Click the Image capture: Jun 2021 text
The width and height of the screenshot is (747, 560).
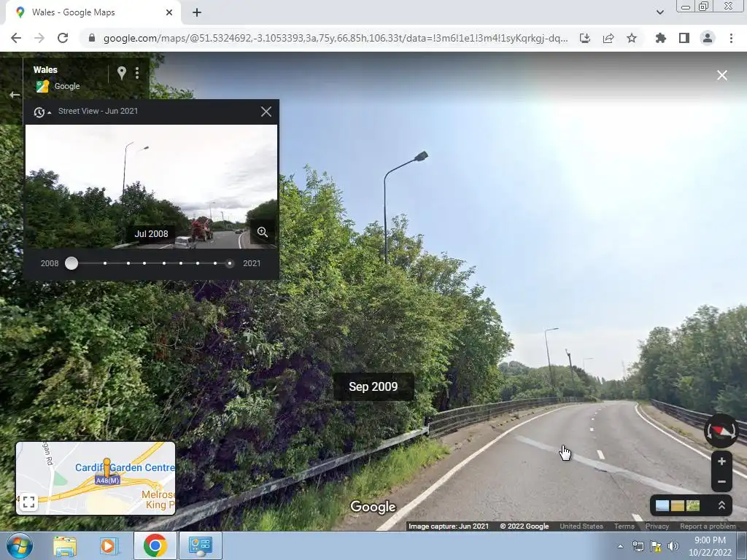449,526
